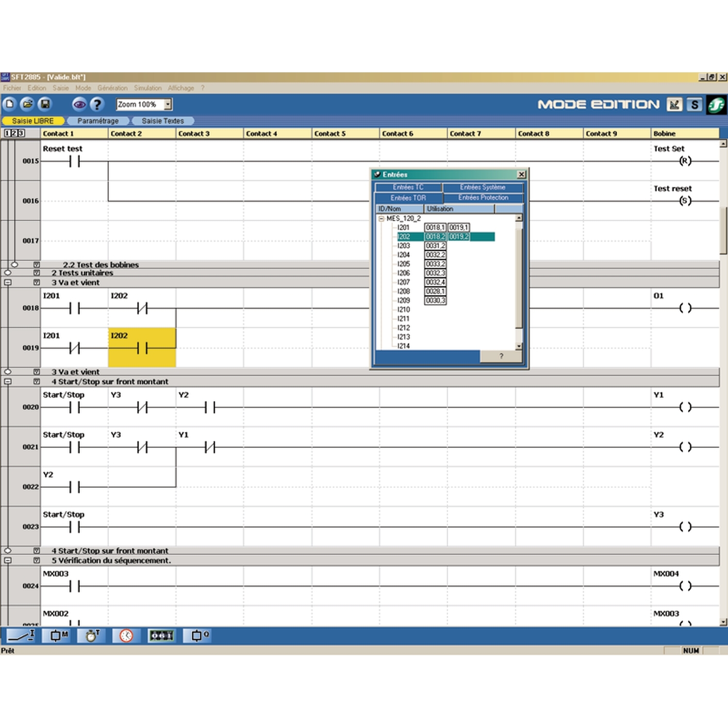The height and width of the screenshot is (728, 728).
Task: Toggle the edition mode pencil button
Action: pyautogui.click(x=674, y=104)
